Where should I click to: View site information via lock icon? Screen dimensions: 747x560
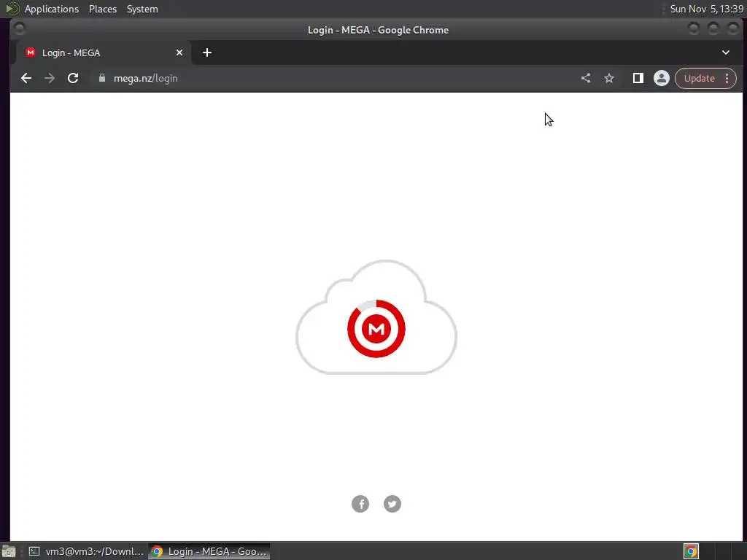[x=102, y=78]
